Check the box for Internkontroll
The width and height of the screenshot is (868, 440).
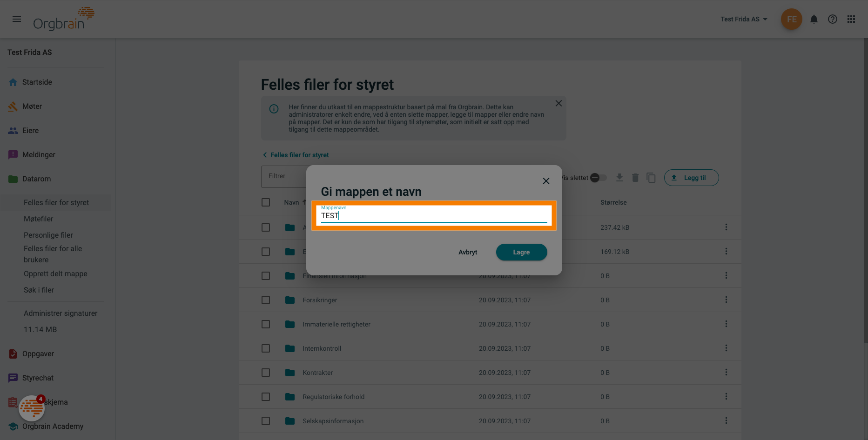click(266, 348)
